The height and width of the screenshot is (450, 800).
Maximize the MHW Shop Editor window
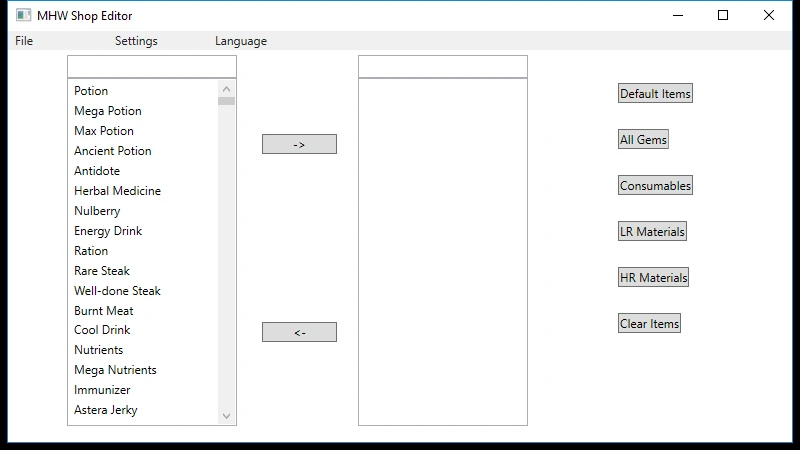coord(723,15)
